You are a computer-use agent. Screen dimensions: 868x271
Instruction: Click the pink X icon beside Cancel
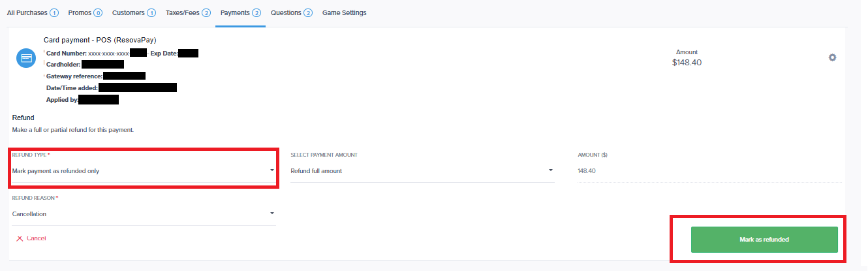coord(20,238)
